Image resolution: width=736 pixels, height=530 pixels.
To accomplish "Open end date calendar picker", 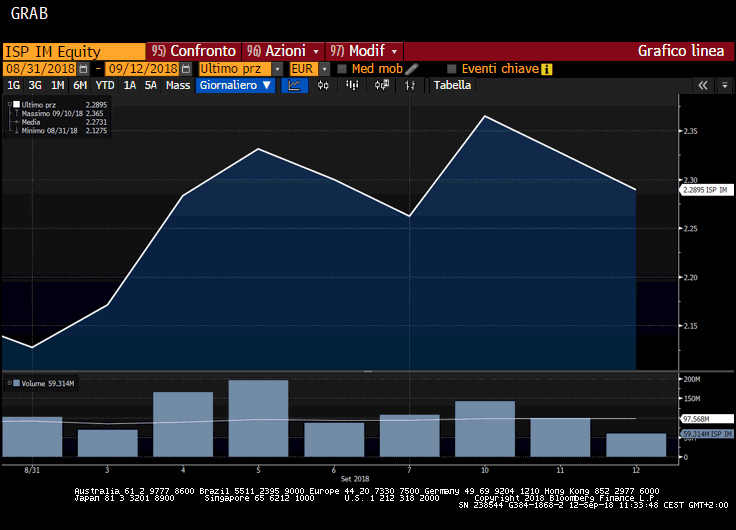I will point(186,69).
